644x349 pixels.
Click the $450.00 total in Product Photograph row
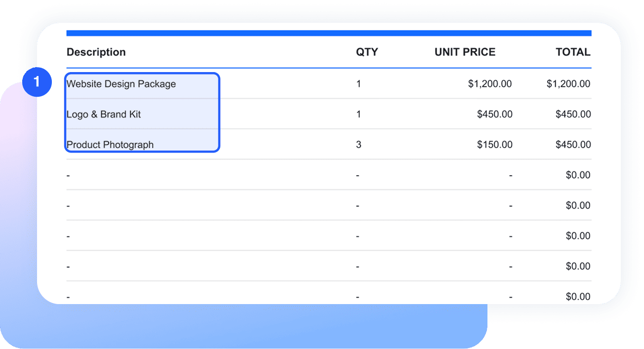click(573, 145)
